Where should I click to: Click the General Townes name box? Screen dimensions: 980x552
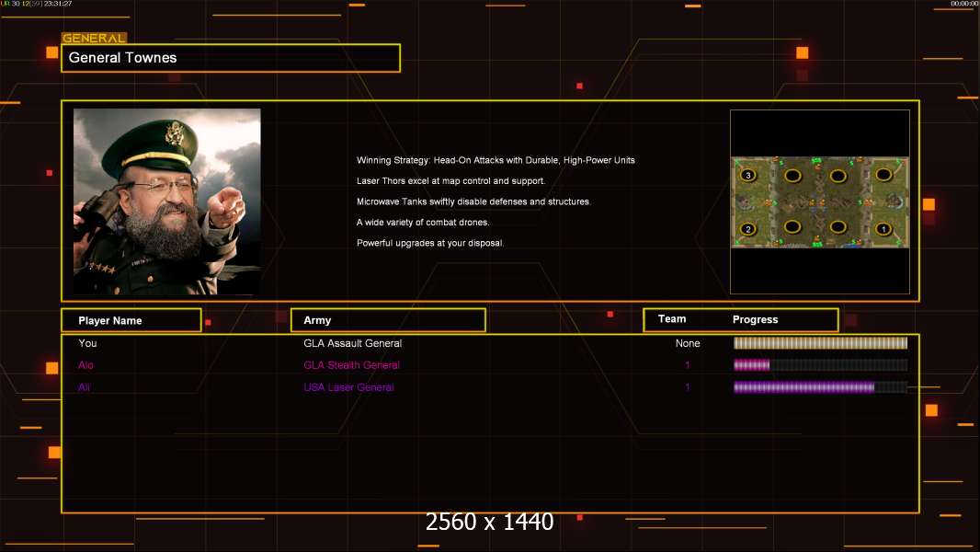click(231, 58)
